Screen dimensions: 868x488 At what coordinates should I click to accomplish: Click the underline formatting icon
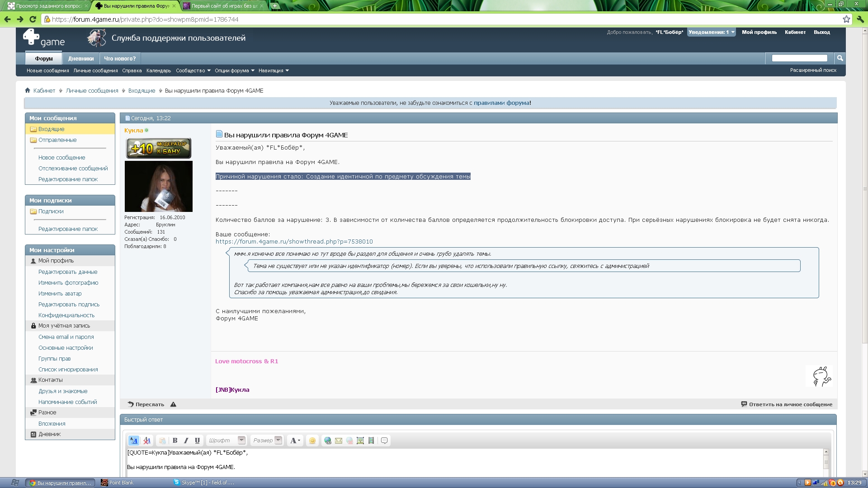[197, 441]
